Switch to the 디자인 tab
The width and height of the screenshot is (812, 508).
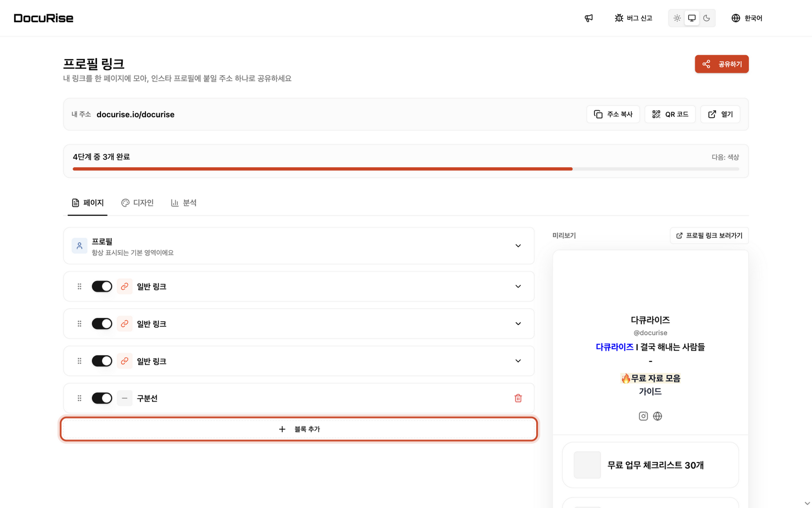click(x=137, y=203)
